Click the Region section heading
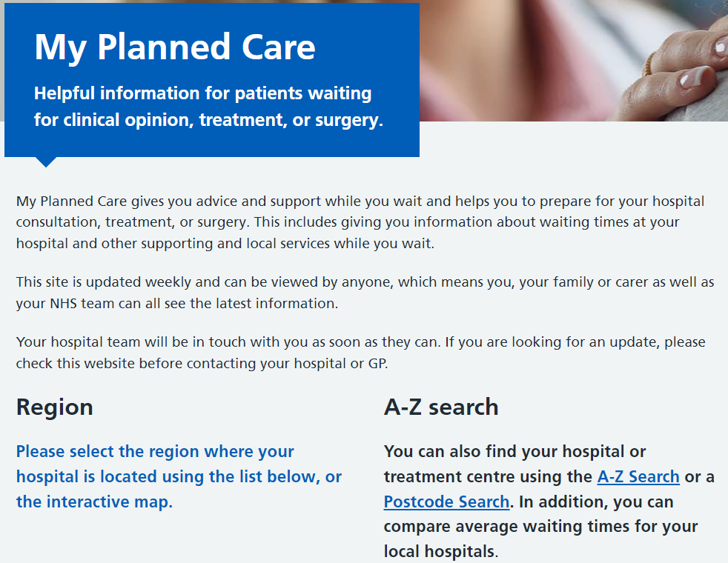This screenshot has width=728, height=563. point(55,407)
